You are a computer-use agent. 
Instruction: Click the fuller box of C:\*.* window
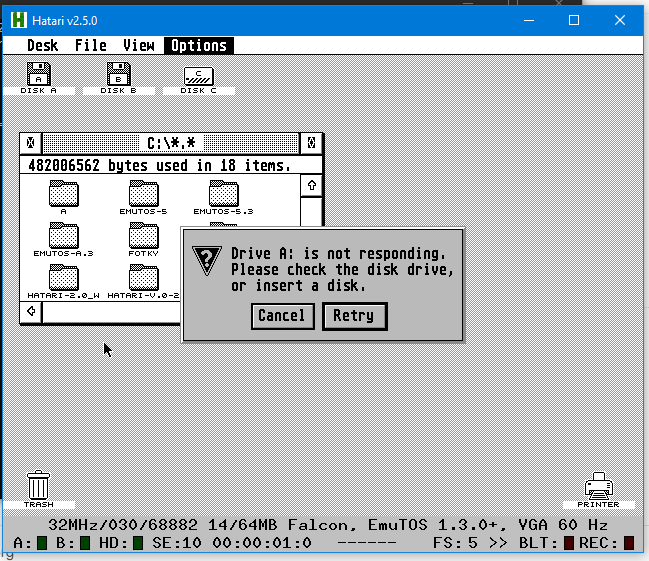tap(311, 143)
